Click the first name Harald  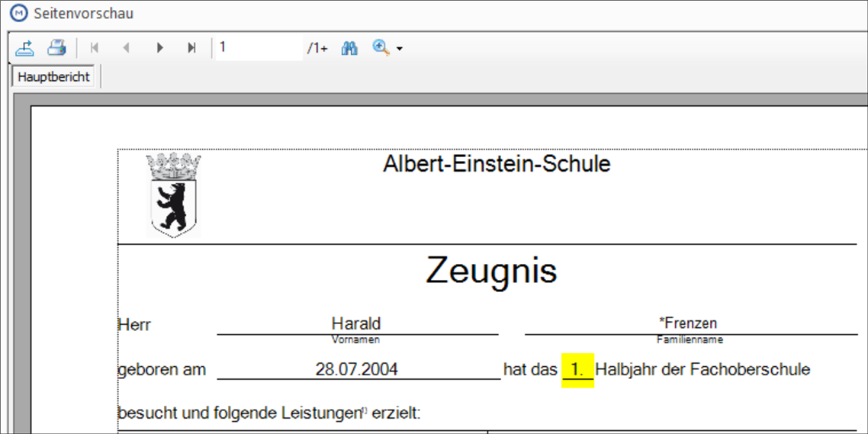[x=356, y=323]
